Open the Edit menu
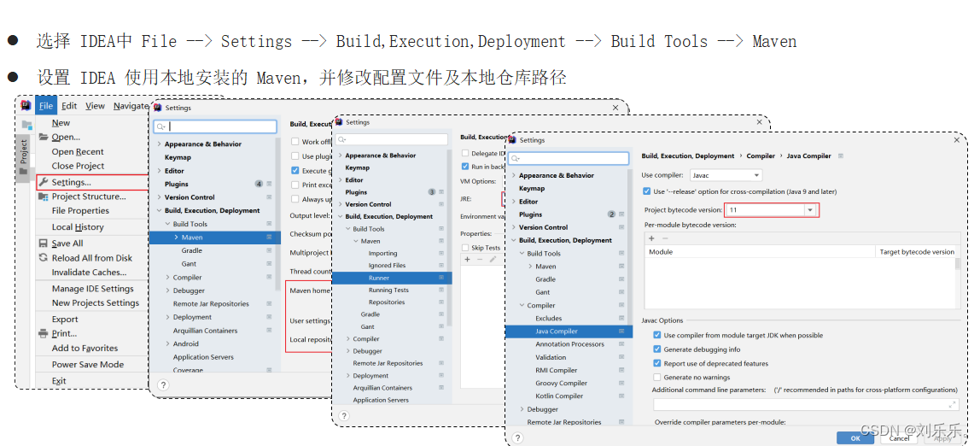 pos(69,106)
